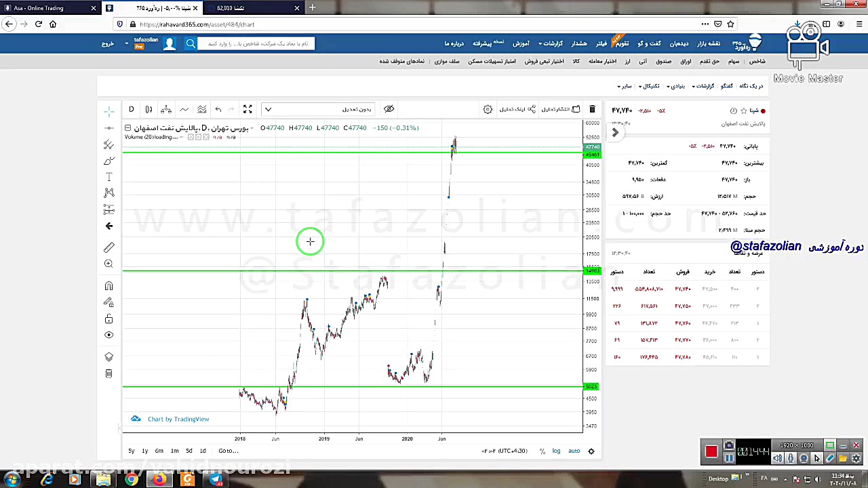Select the brush drawing tool
This screenshot has width=868, height=488.
[109, 161]
